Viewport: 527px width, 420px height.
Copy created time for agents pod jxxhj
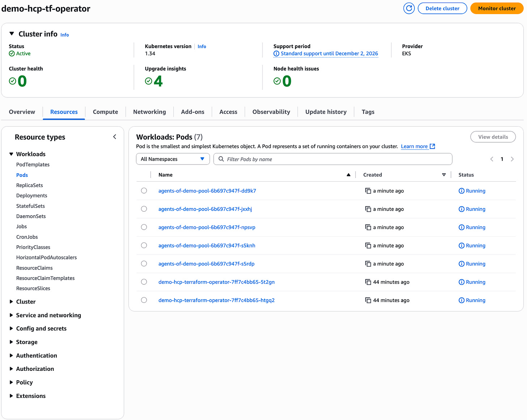tap(368, 209)
